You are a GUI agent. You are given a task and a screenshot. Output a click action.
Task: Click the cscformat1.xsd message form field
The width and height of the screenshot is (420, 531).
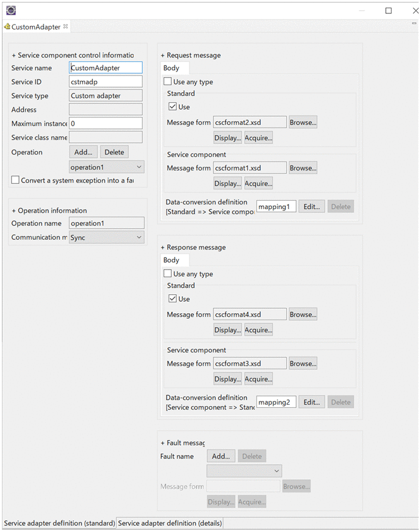pos(249,168)
